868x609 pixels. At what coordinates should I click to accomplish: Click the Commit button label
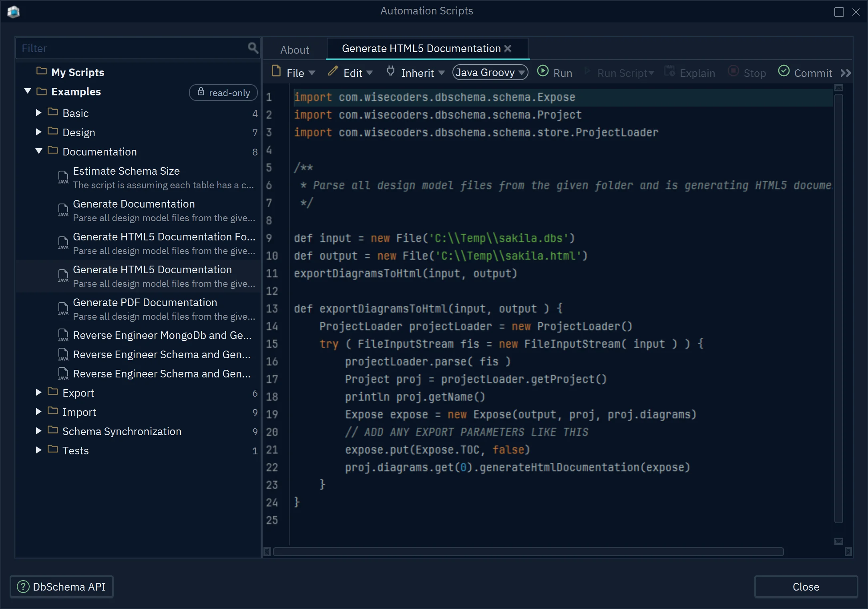point(813,73)
